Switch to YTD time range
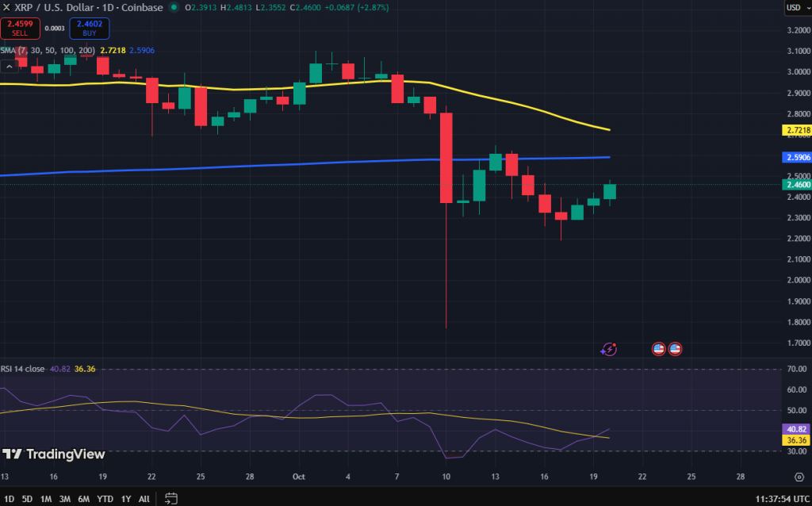The height and width of the screenshot is (506, 812). (105, 499)
